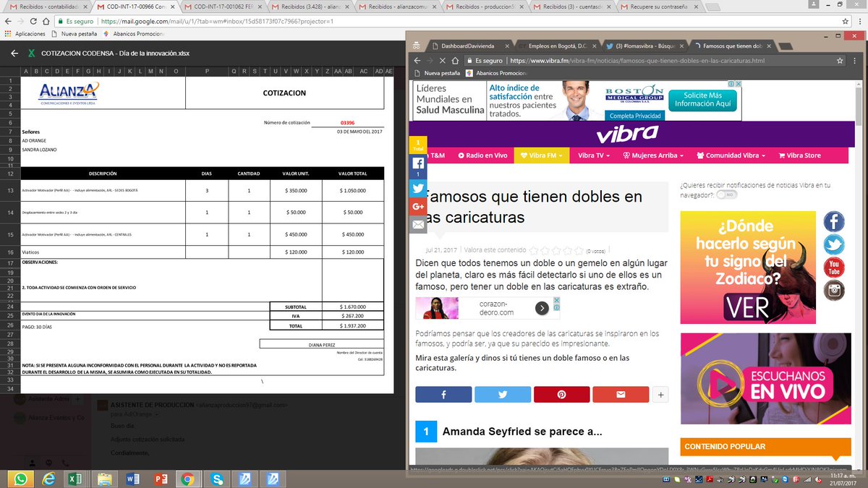Toggle Vibra browser notifications switch

coord(728,194)
